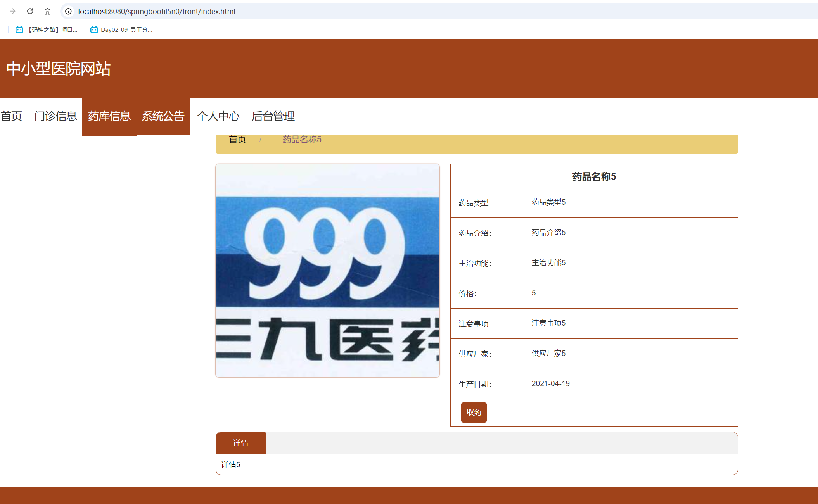Image resolution: width=818 pixels, height=504 pixels.
Task: Open the 后台管理 menu item
Action: click(273, 116)
